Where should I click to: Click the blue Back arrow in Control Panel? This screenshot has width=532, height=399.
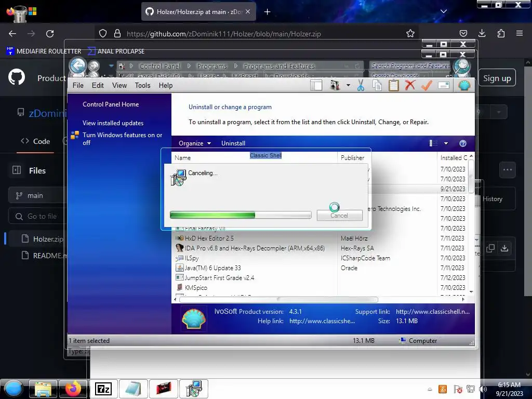pyautogui.click(x=78, y=66)
